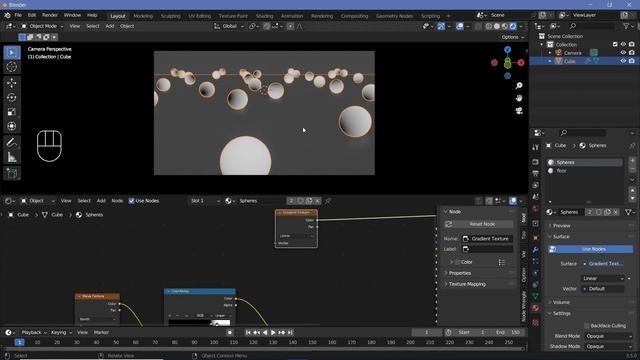
Task: Unlink the Spheres material in node editor
Action: tap(318, 201)
